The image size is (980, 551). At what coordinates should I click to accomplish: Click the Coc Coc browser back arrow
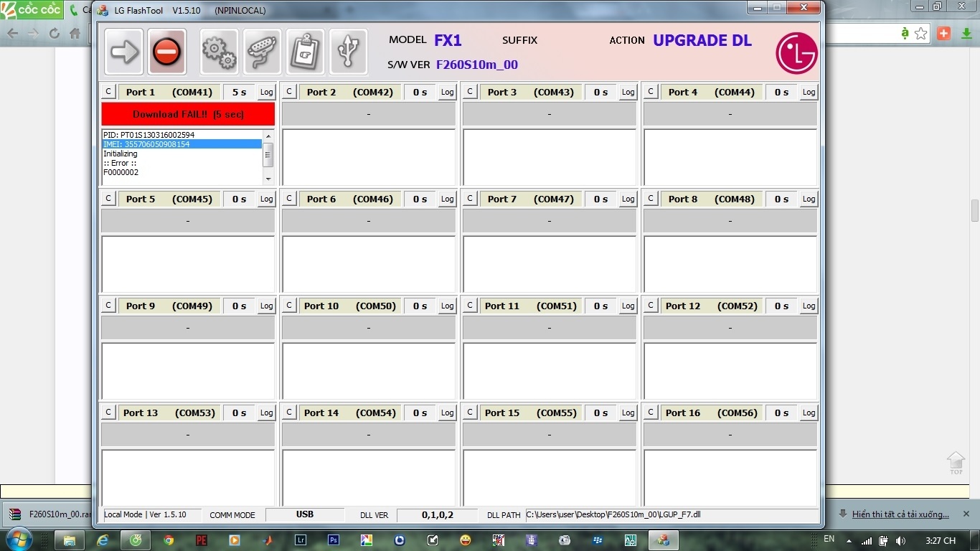click(x=12, y=34)
